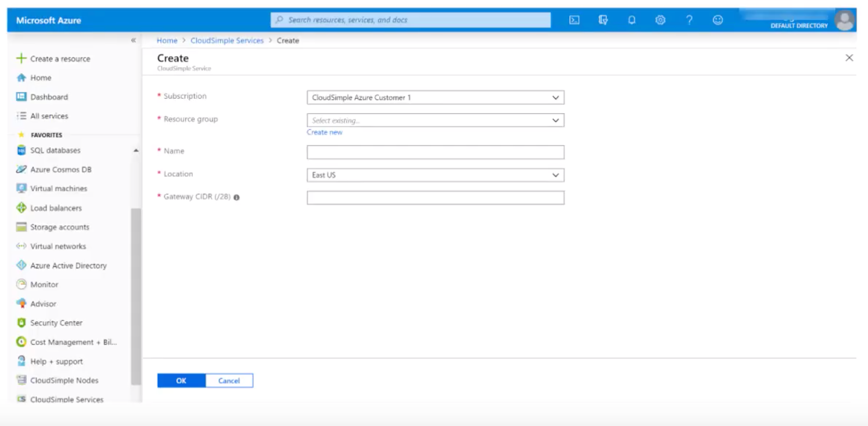The width and height of the screenshot is (868, 426).
Task: Click the Cancel button
Action: 229,381
